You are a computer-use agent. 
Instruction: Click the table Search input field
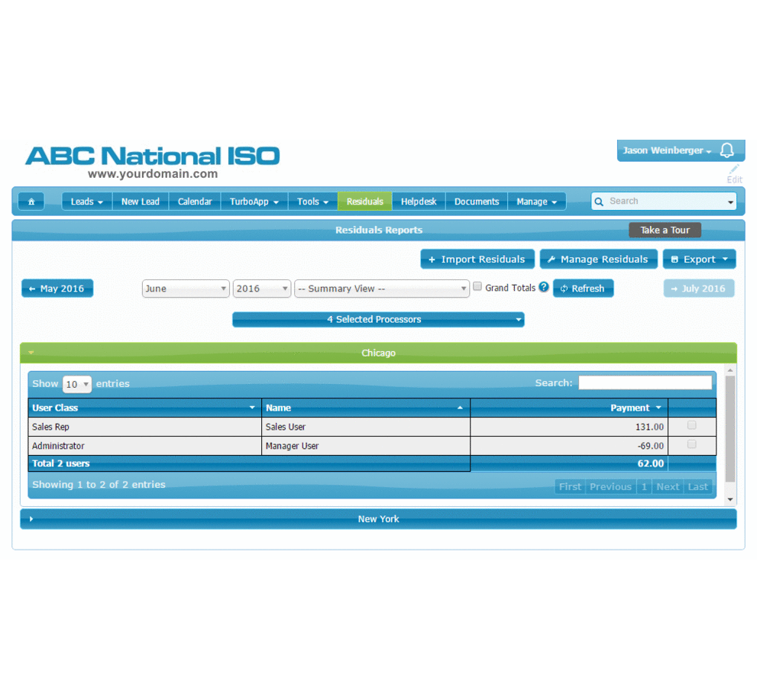pyautogui.click(x=645, y=383)
